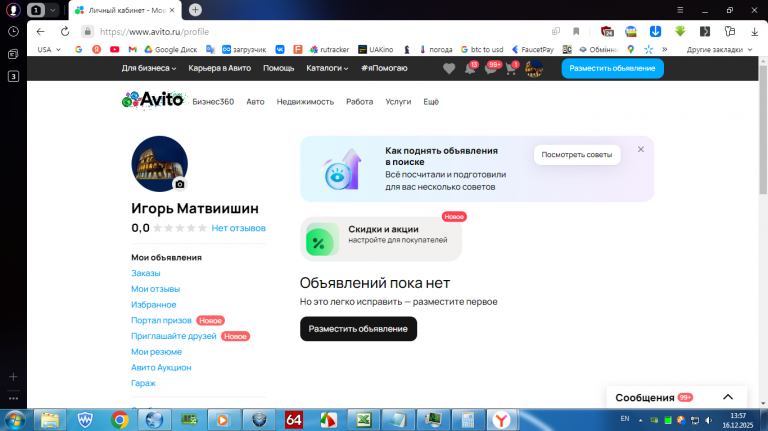This screenshot has width=768, height=431.
Task: Open Портал призов link
Action: 161,320
